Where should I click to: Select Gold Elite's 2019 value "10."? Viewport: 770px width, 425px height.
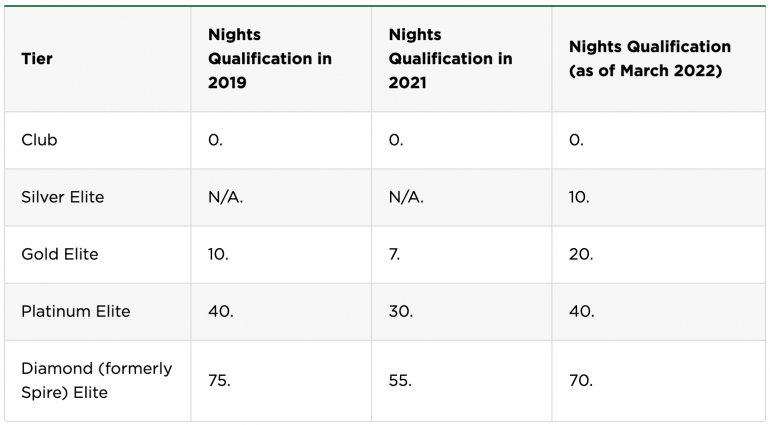[x=218, y=254]
